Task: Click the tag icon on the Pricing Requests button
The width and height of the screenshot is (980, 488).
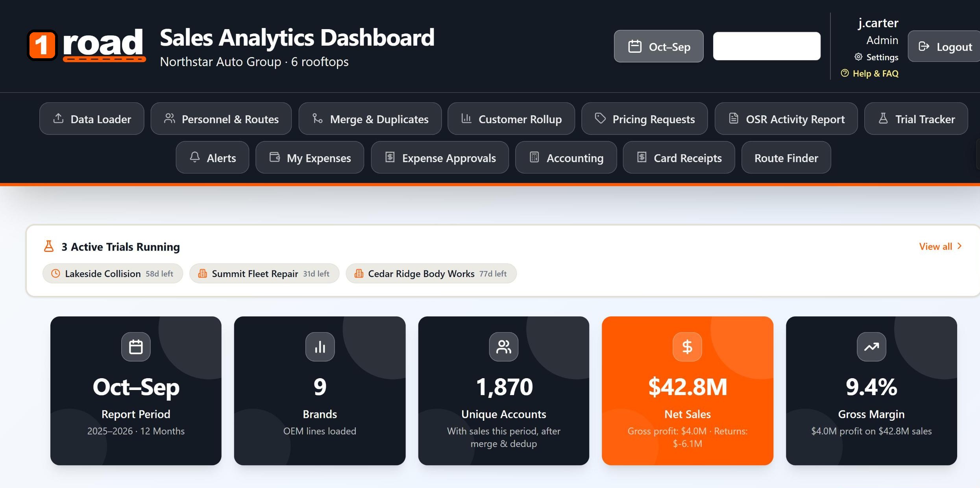Action: (600, 118)
